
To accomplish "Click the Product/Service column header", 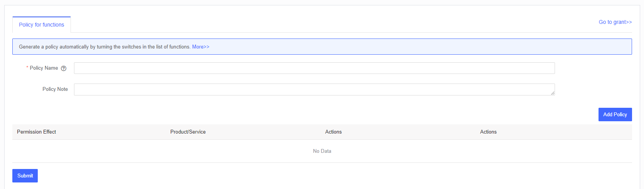I will 188,132.
